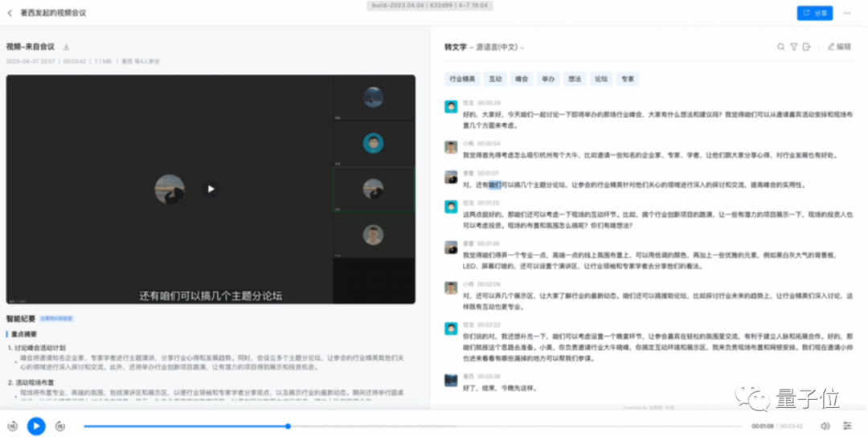The width and height of the screenshot is (868, 437).
Task: Select the 论坛 keyword tag
Action: tap(601, 79)
